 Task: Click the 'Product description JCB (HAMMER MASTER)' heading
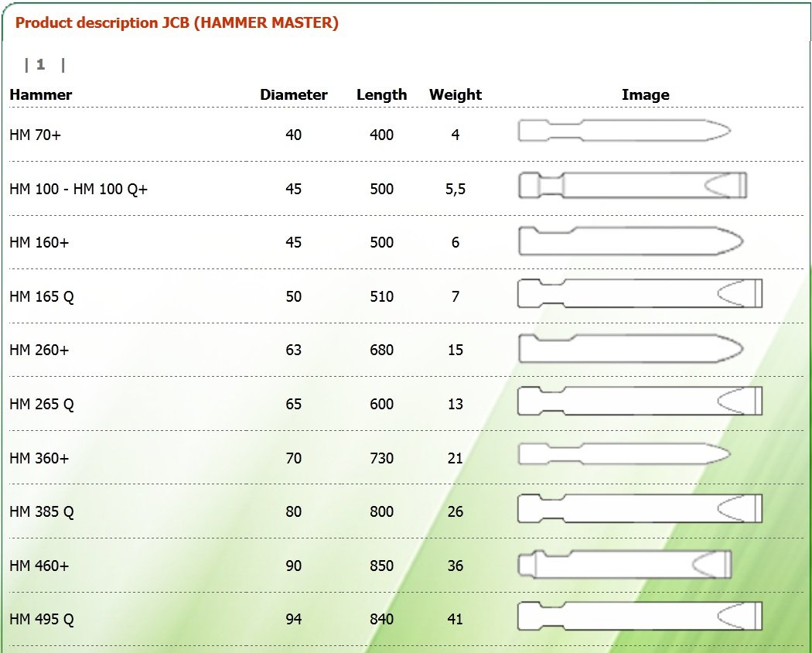coord(176,22)
